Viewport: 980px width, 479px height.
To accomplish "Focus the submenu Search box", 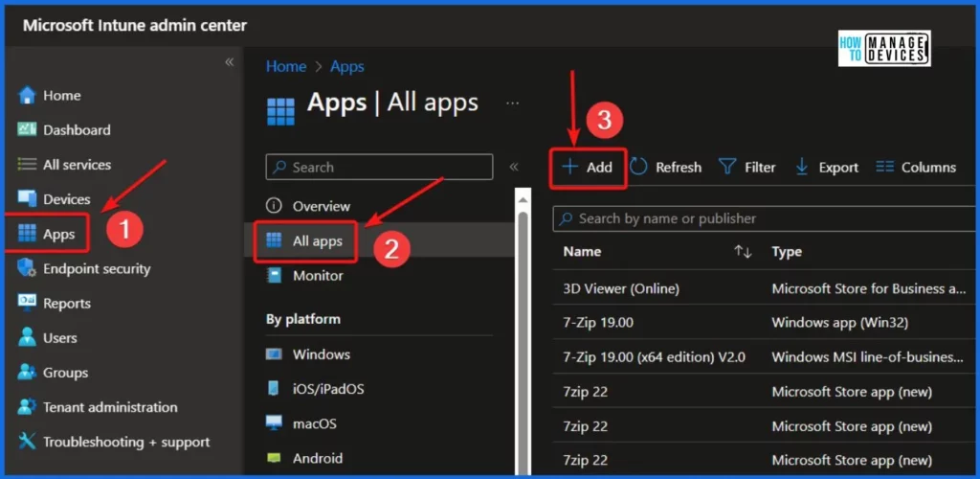I will (379, 167).
